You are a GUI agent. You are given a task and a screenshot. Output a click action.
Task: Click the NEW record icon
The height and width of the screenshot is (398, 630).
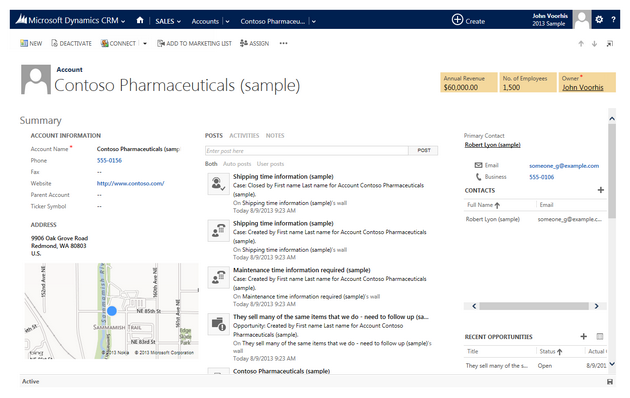[24, 43]
